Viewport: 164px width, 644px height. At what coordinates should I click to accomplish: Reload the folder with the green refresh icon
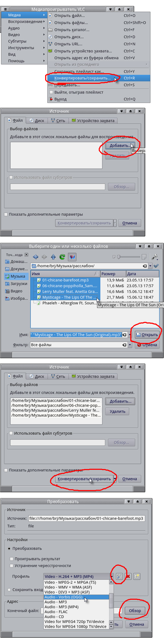point(62,257)
